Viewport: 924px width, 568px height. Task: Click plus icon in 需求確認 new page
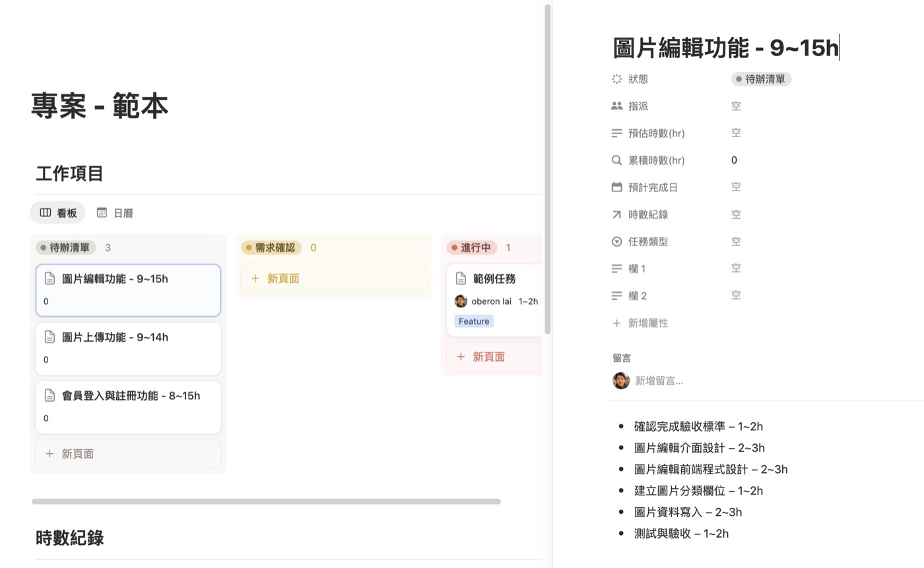(255, 278)
